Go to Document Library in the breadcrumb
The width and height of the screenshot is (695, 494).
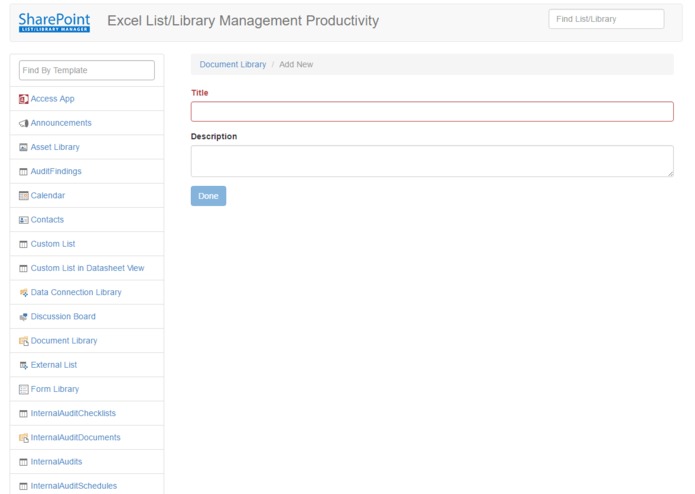click(233, 64)
